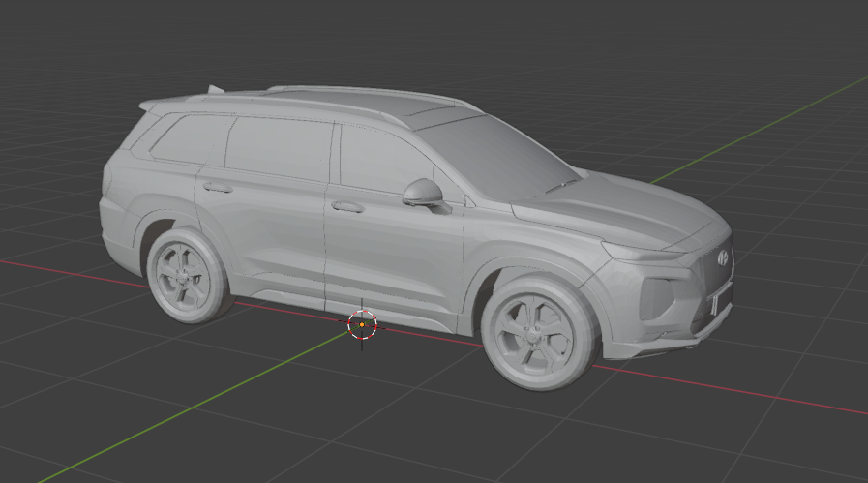The image size is (868, 483).
Task: Click the 3D cursor crosshair under the car
Action: tap(362, 324)
